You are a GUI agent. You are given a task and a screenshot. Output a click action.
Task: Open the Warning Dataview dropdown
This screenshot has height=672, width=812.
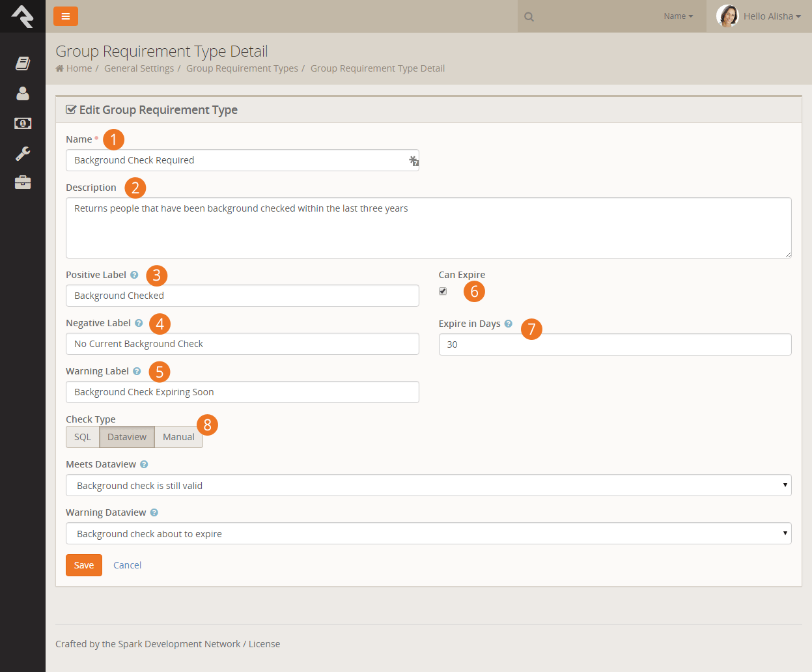click(428, 533)
